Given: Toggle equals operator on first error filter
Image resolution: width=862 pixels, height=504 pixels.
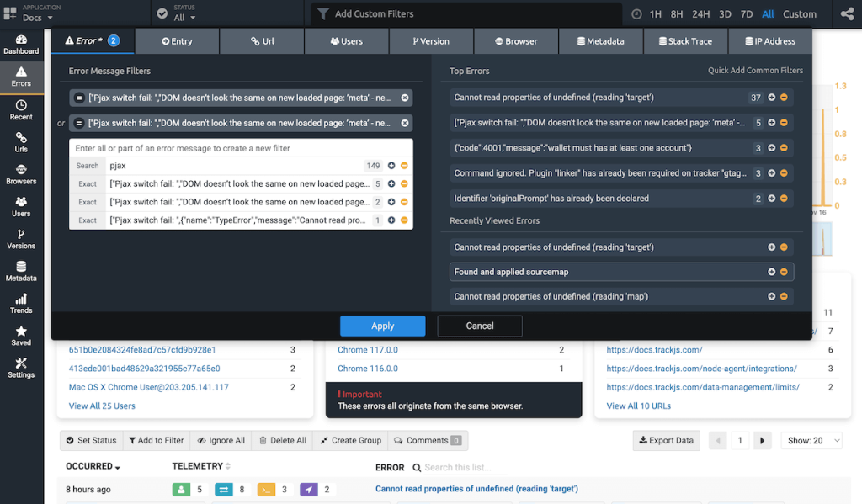Looking at the screenshot, I should coord(79,98).
